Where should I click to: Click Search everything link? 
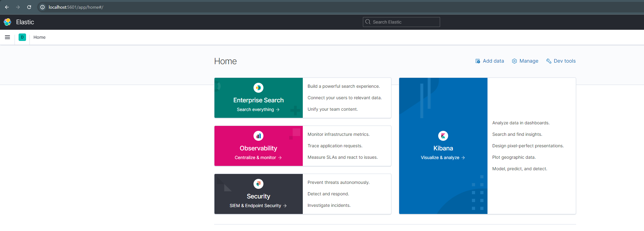tap(258, 109)
